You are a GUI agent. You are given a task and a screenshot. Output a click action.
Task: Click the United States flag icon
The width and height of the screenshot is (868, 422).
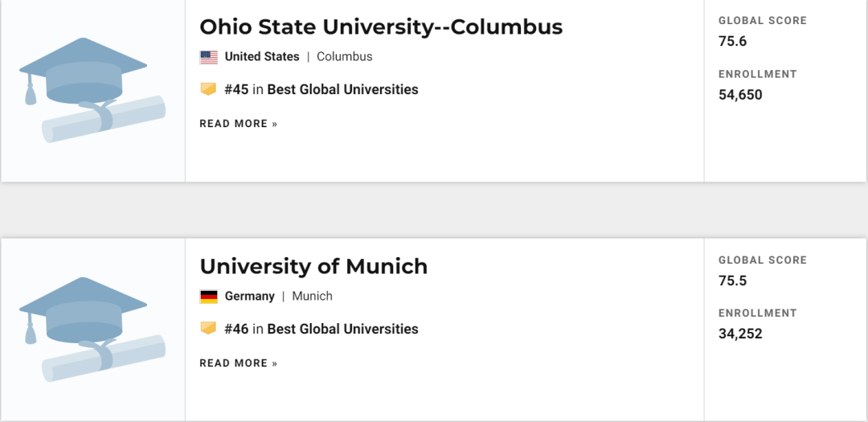click(209, 57)
